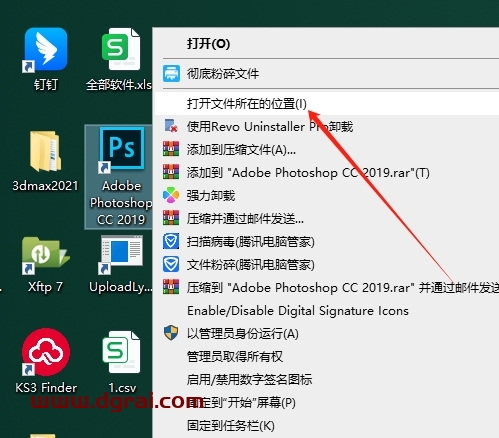This screenshot has height=438, width=499.
Task: Click shield icon beside 扫描病毒(腾讯电脑管家)
Action: [x=171, y=241]
